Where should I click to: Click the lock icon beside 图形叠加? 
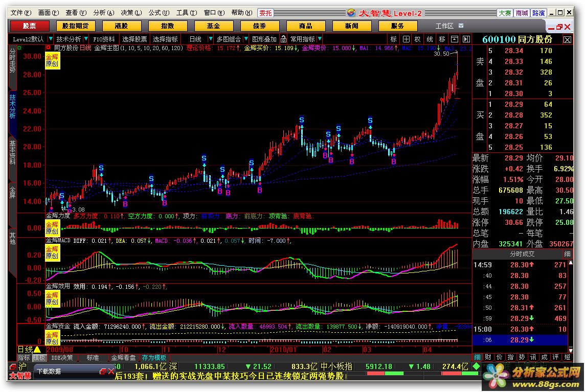pyautogui.click(x=283, y=39)
